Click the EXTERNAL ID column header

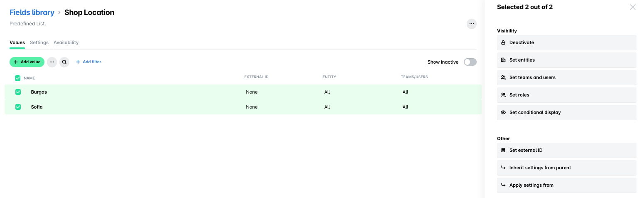[x=256, y=77]
